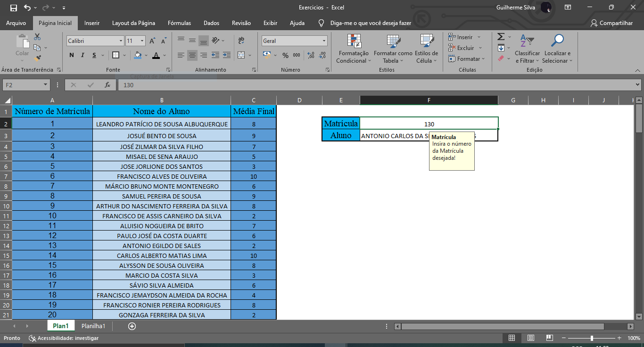
Task: Open the Arquivo tab
Action: pyautogui.click(x=16, y=23)
